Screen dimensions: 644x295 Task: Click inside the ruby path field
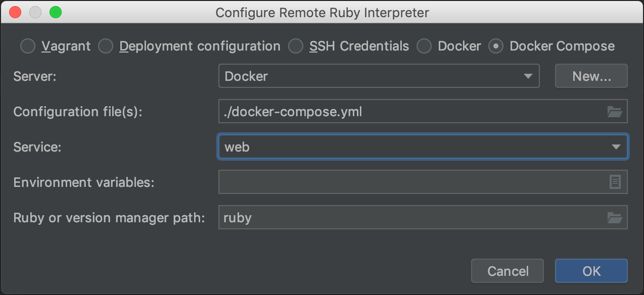click(x=354, y=217)
